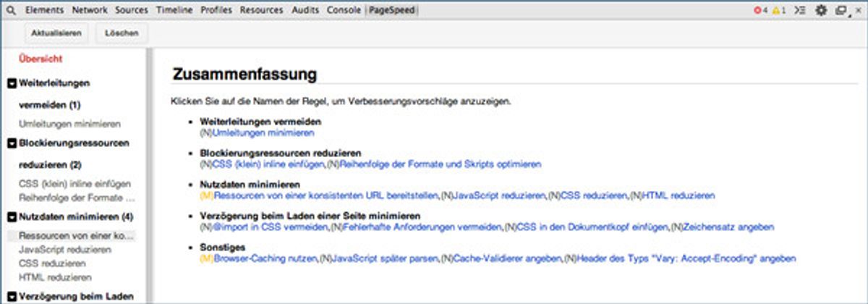The image size is (868, 304).
Task: Click the magnifier inspect-element icon
Action: 12,10
